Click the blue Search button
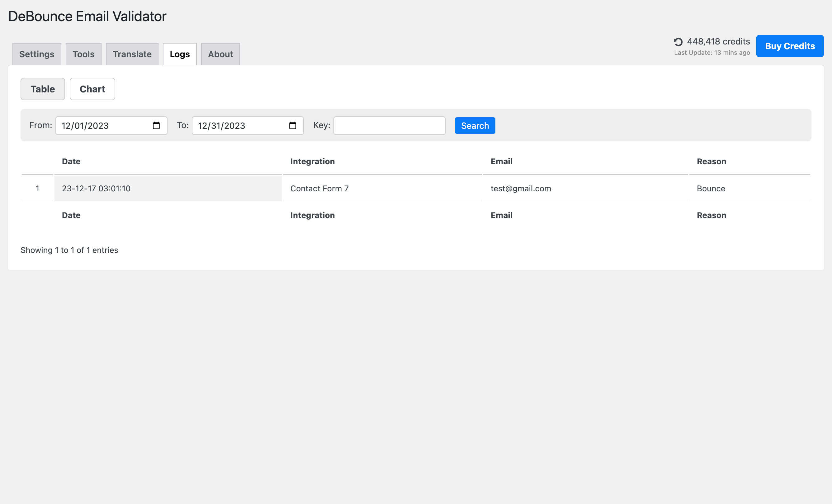Screen dimensions: 832x504 (475, 125)
